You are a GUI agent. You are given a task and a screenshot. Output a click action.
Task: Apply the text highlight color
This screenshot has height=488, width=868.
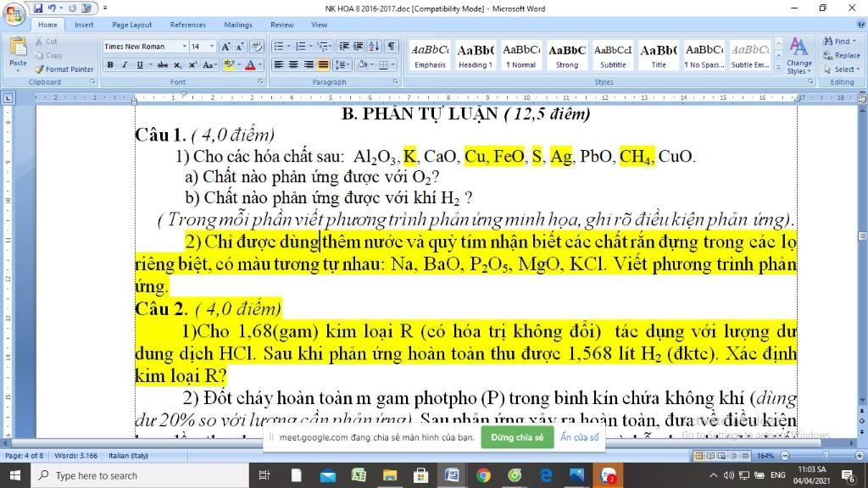229,64
